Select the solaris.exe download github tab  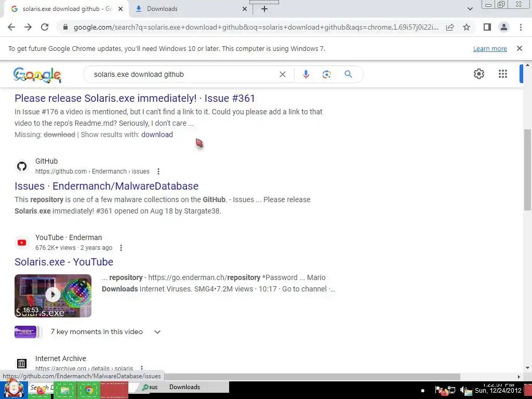coord(66,9)
